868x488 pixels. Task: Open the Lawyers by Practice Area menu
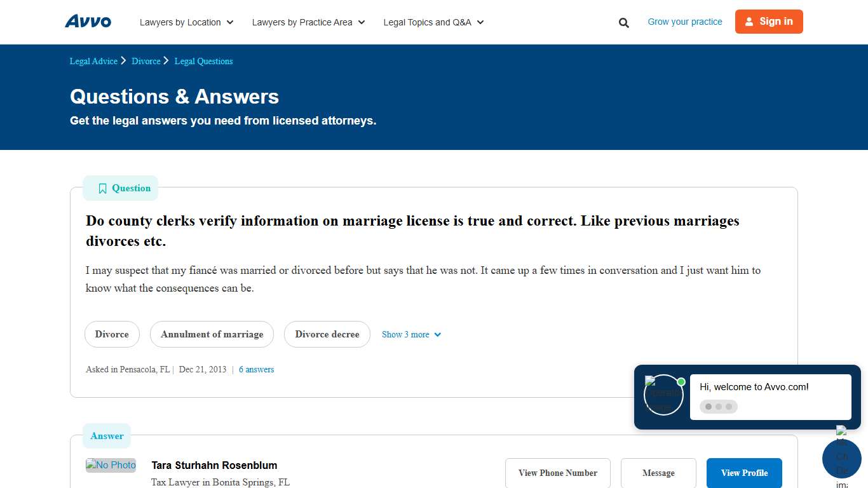point(308,22)
